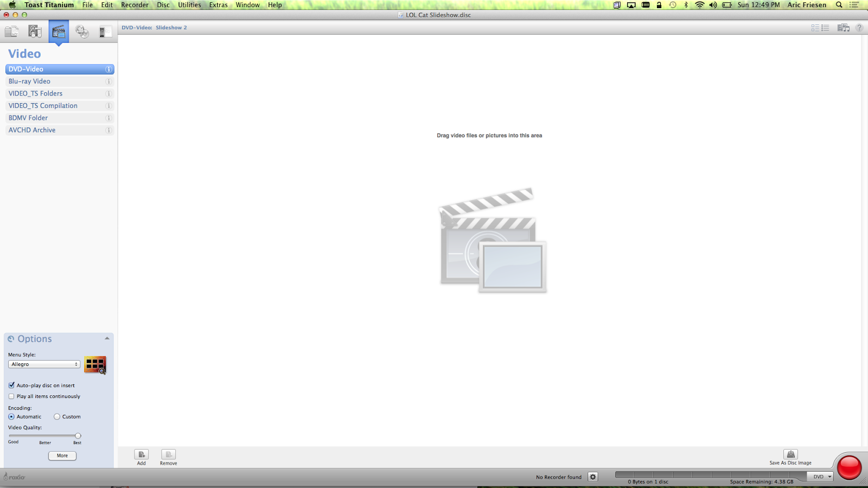Switch to the Convert project category
868x488 pixels.
(105, 32)
